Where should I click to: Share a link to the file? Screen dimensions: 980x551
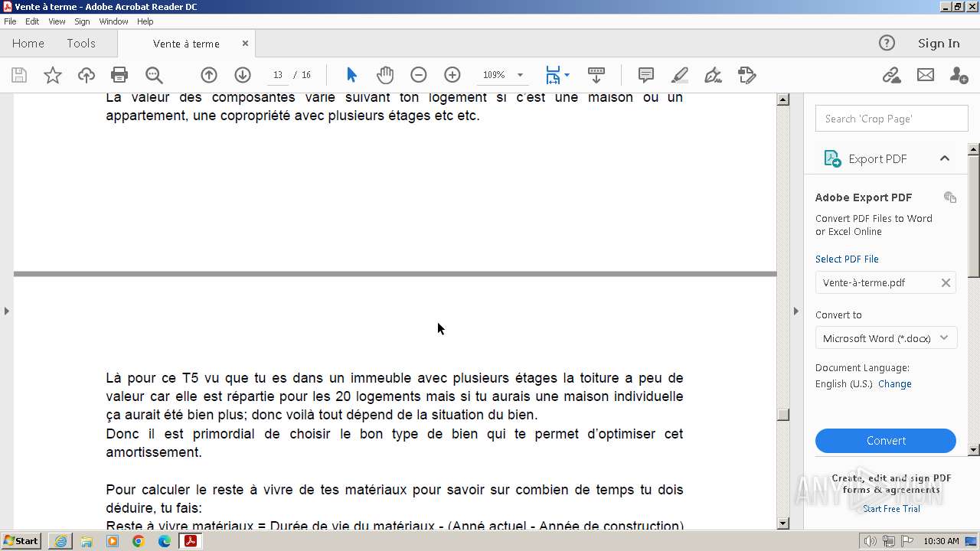coord(891,75)
